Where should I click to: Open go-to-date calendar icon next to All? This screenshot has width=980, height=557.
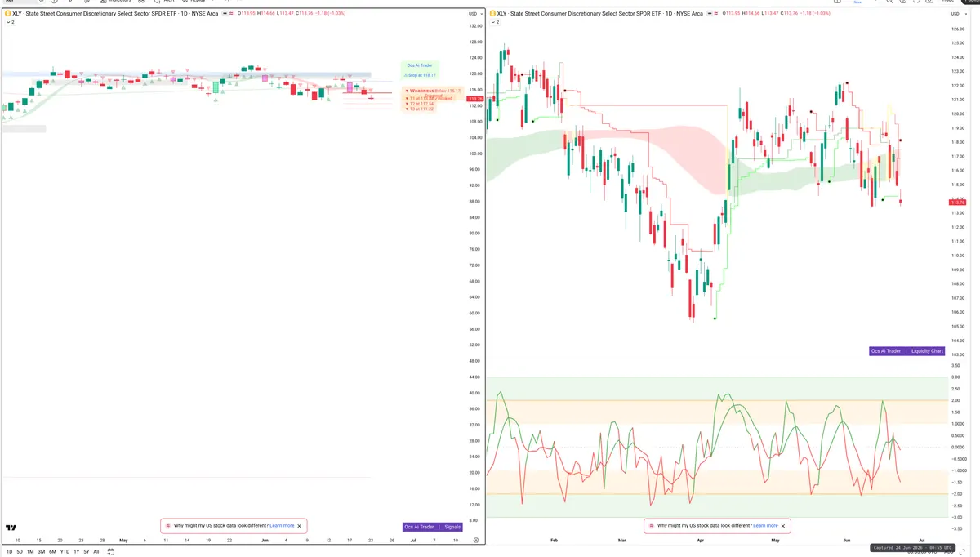(111, 552)
